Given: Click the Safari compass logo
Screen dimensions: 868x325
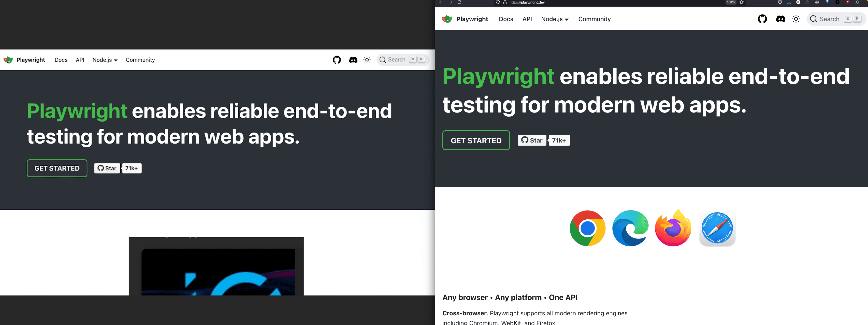Looking at the screenshot, I should point(717,228).
